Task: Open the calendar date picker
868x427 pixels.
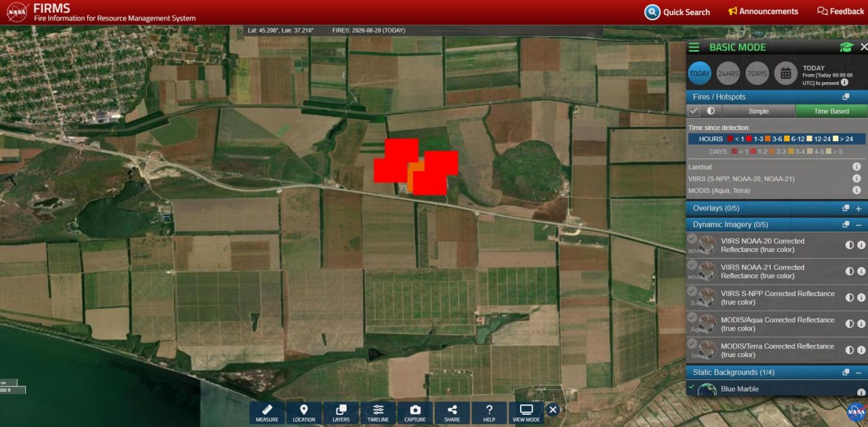Action: 785,73
